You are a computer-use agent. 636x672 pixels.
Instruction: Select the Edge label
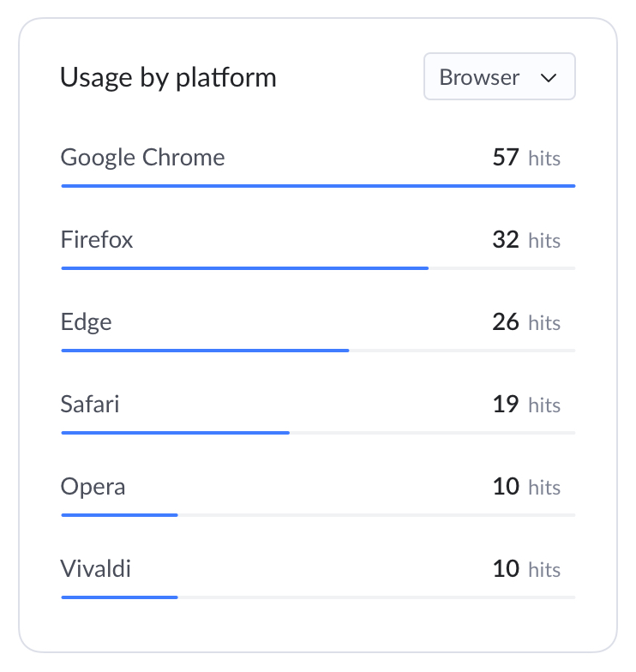[86, 322]
